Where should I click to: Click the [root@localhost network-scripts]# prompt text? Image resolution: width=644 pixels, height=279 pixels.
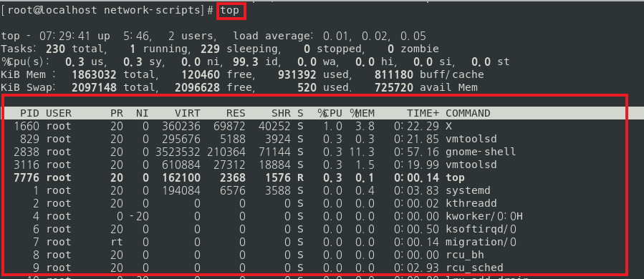(x=107, y=10)
